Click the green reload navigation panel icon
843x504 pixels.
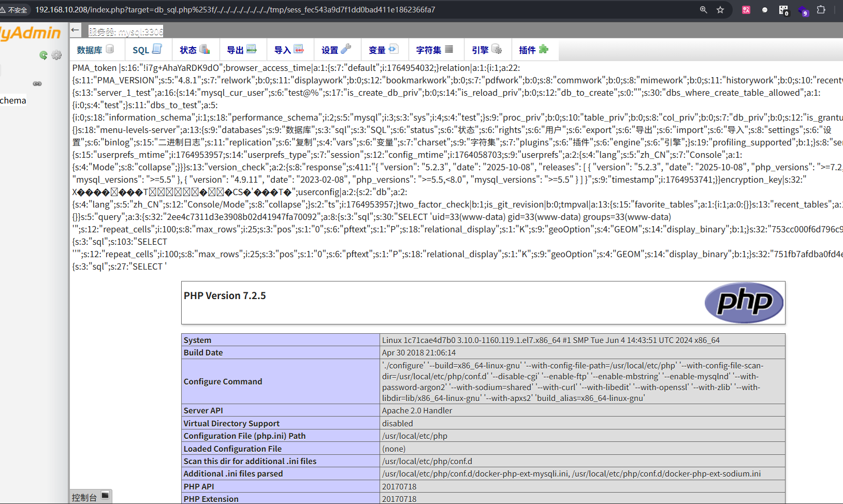click(43, 55)
